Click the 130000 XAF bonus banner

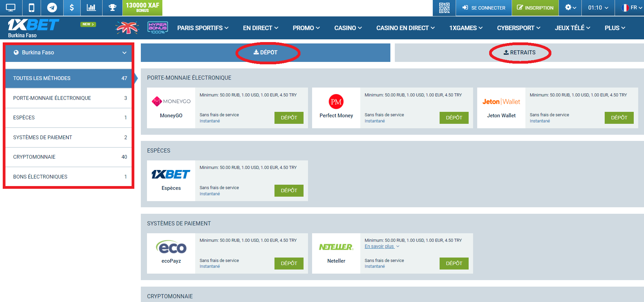[142, 8]
